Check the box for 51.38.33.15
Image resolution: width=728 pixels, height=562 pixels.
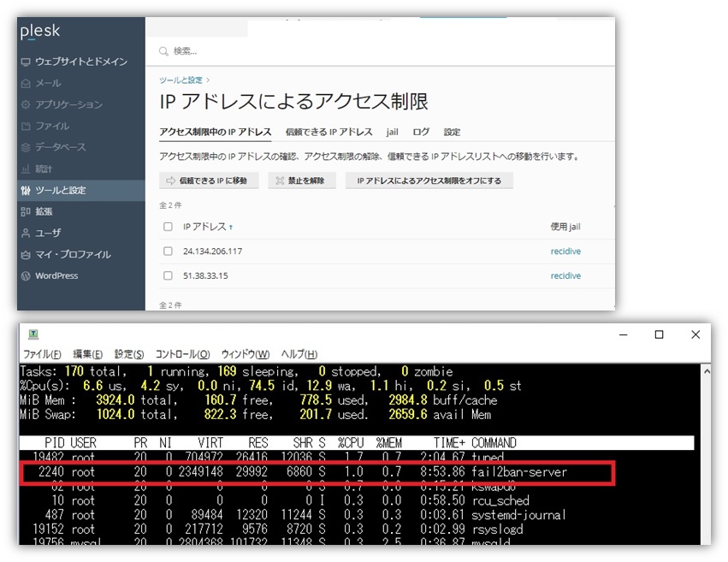168,275
